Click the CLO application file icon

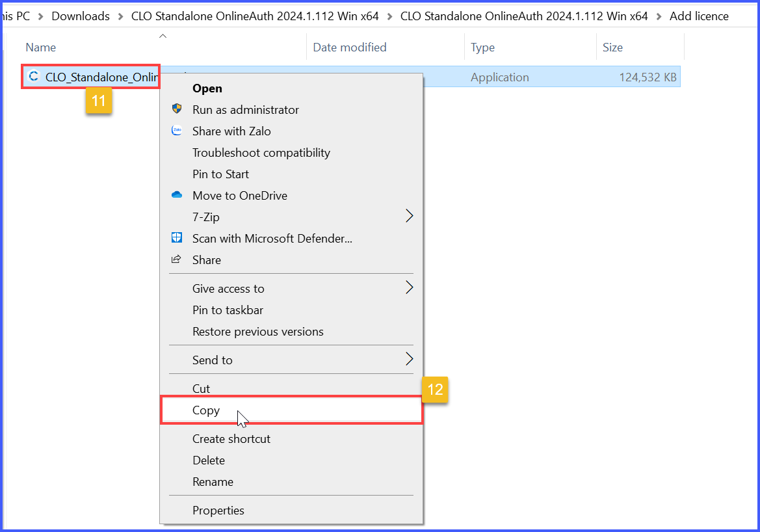pos(34,77)
